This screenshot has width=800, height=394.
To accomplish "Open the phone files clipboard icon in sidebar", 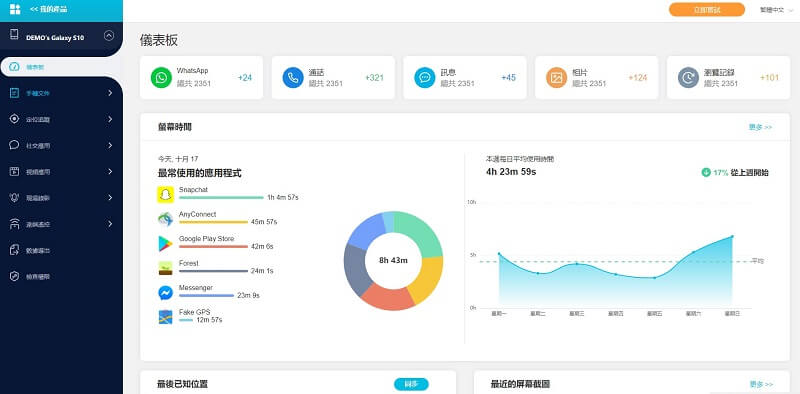I will click(14, 93).
